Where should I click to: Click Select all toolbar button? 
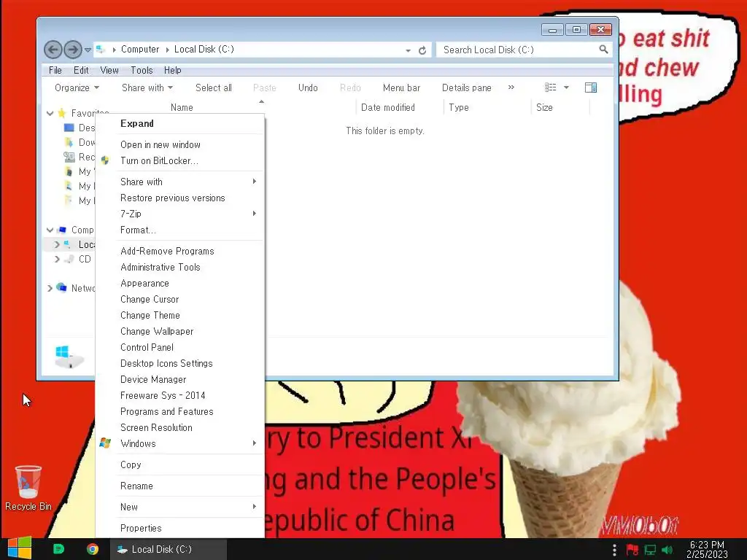point(214,87)
